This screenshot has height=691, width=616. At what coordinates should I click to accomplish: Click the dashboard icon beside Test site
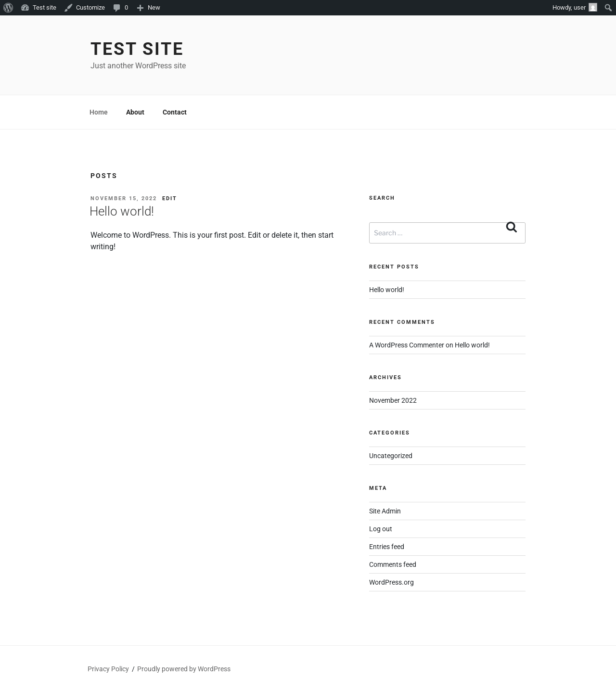(x=25, y=8)
